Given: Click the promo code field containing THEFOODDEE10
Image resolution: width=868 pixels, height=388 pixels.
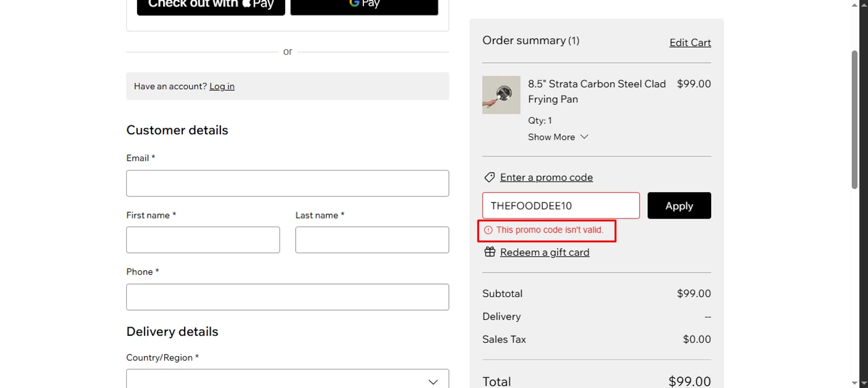Looking at the screenshot, I should click(561, 206).
